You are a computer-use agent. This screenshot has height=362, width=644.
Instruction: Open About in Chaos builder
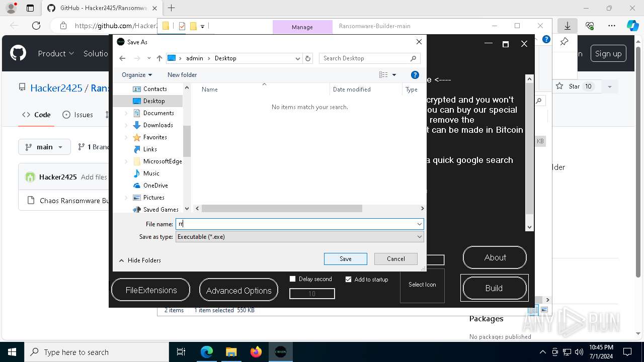click(x=495, y=257)
